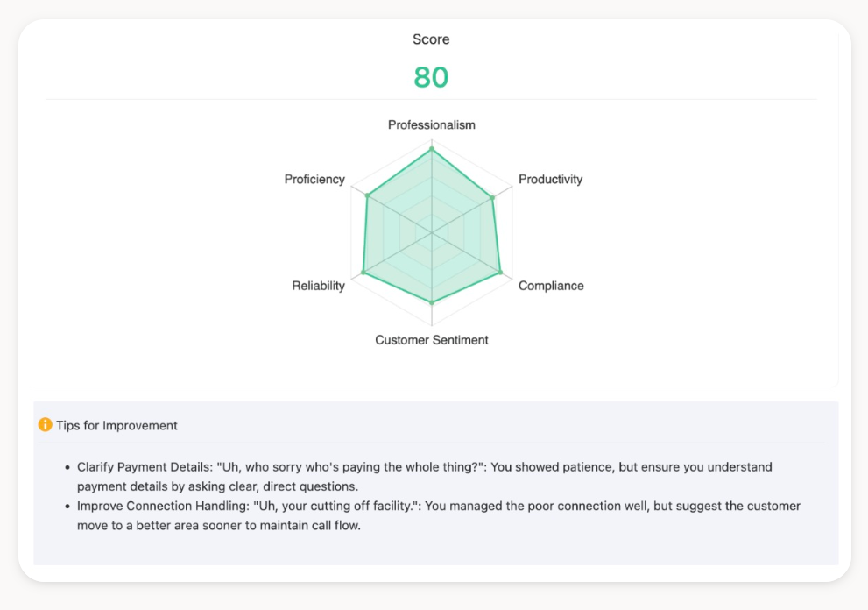Viewport: 868px width, 610px height.
Task: Click the score value 80
Action: click(431, 77)
